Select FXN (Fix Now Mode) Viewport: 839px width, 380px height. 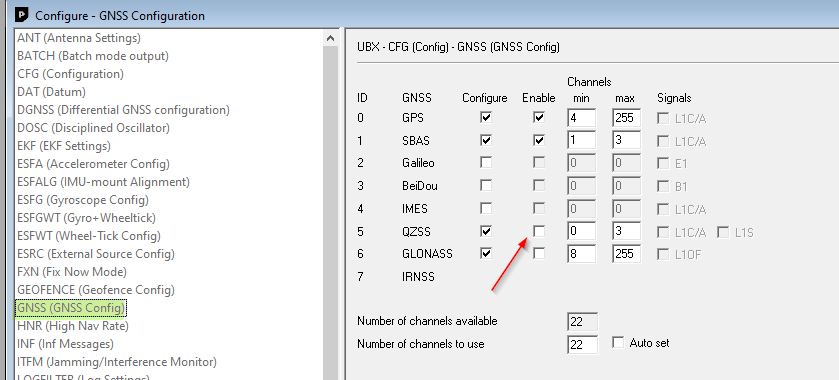pyautogui.click(x=72, y=272)
